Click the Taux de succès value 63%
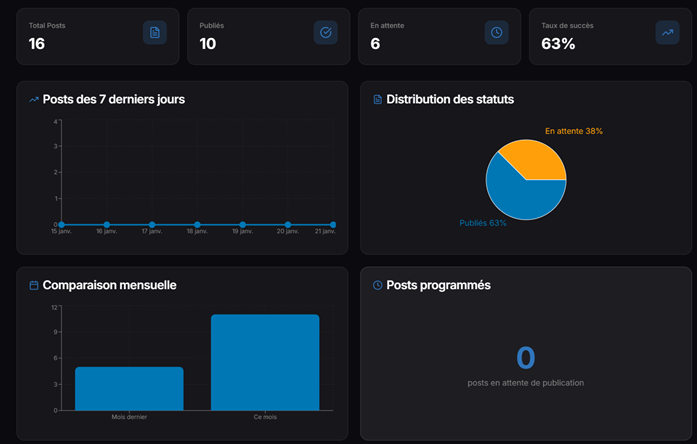The height and width of the screenshot is (444, 697). (558, 44)
